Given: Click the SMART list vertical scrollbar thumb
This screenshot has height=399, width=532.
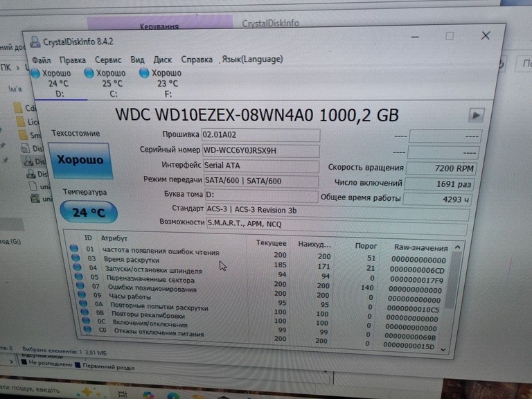Looking at the screenshot, I should [452, 281].
